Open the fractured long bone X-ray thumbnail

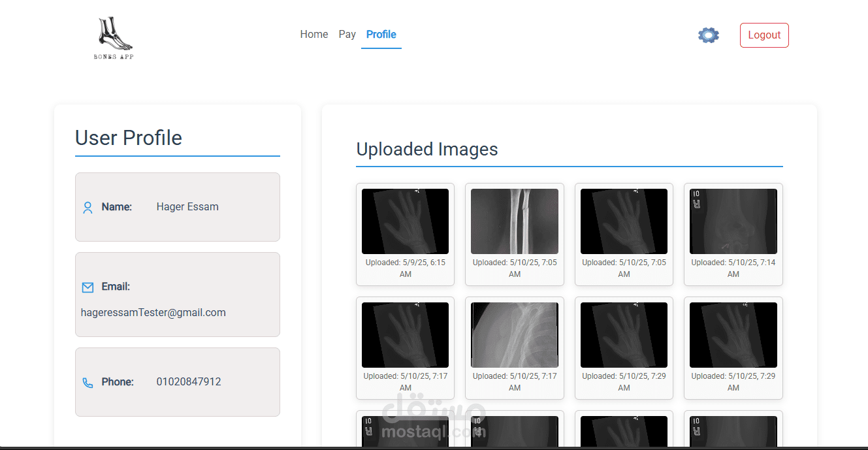point(515,221)
